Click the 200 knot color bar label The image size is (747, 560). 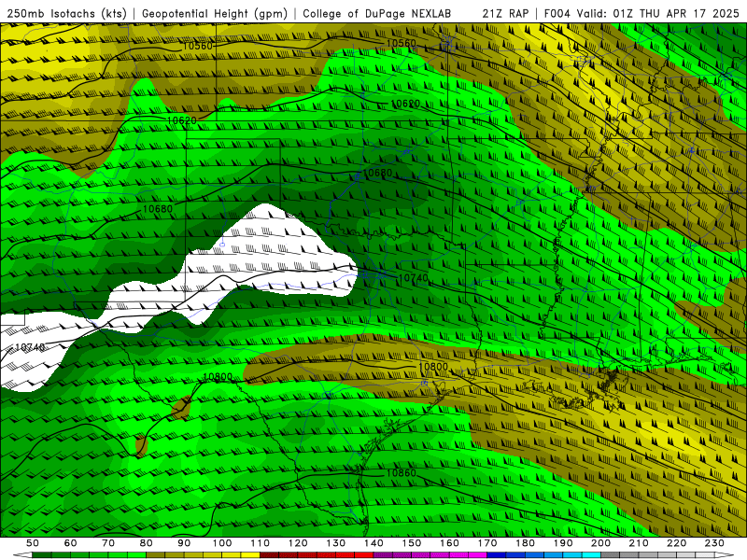[x=600, y=543]
